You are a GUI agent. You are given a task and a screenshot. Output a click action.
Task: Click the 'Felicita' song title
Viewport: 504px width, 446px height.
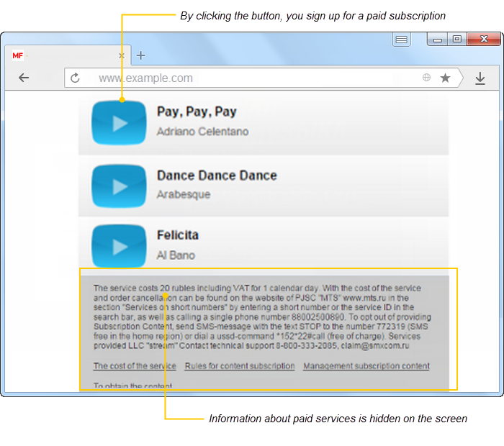(177, 235)
